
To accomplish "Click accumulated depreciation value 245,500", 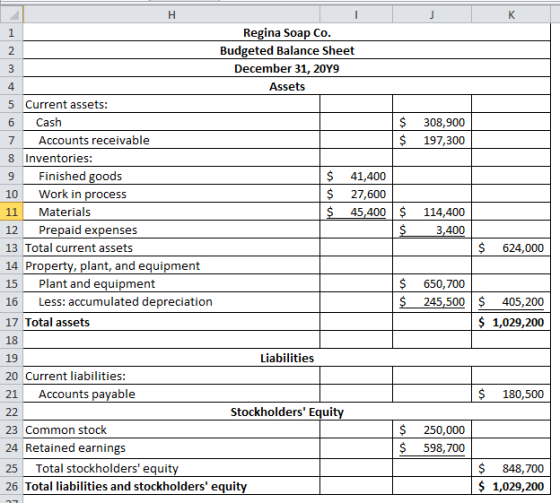I will click(432, 302).
